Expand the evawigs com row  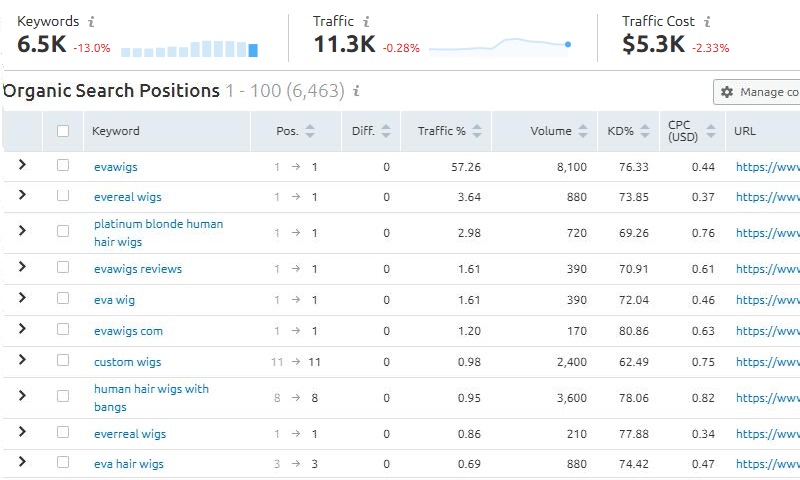tap(22, 329)
